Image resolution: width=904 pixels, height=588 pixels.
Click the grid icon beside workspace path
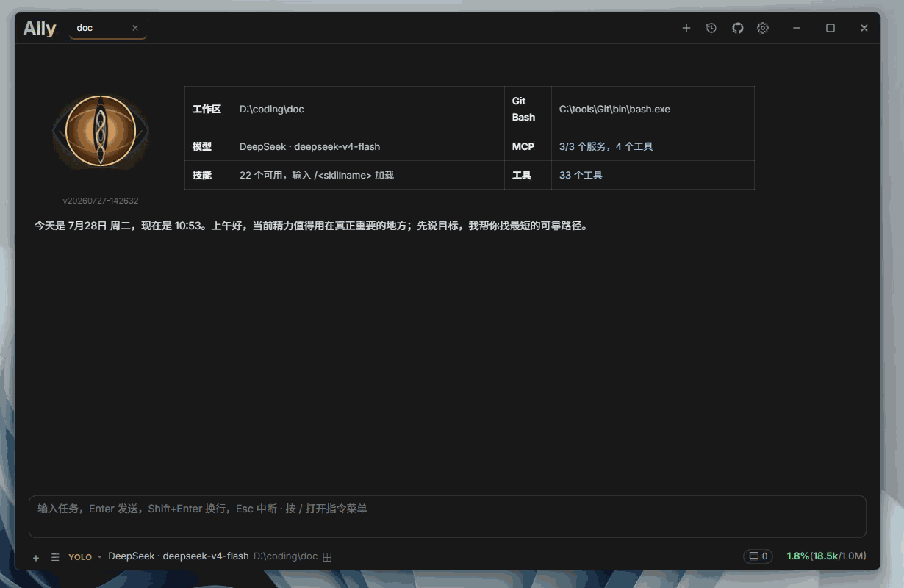coord(328,557)
